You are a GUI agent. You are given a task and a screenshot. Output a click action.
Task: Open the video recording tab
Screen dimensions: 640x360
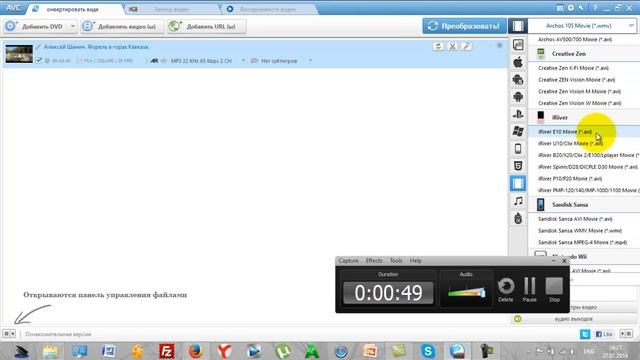[x=172, y=9]
